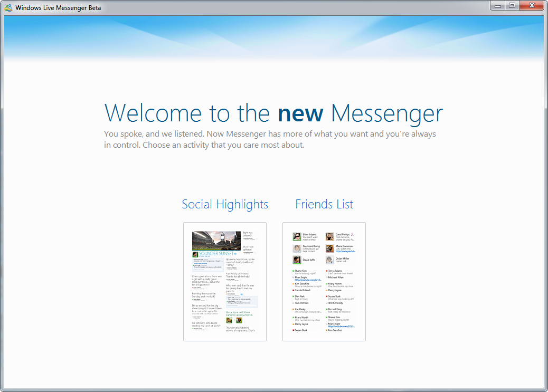Screen dimensions: 548x392
Task: Close the Windows Live Messenger Beta window
Action: pos(532,6)
